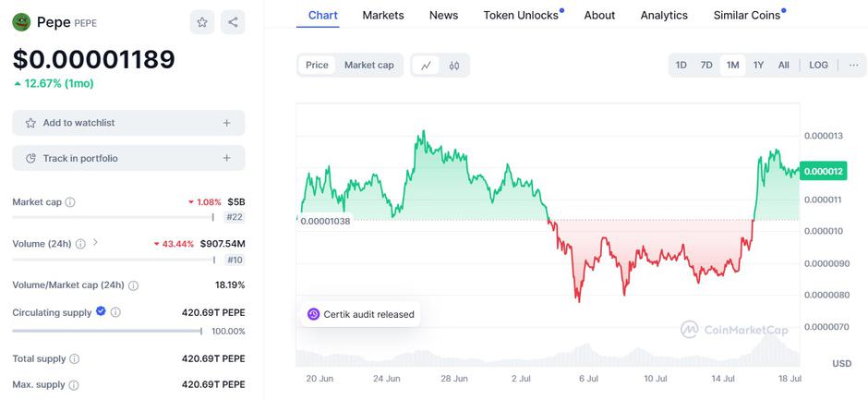Open the Market cap info tooltip icon
Image resolution: width=868 pixels, height=400 pixels.
(x=70, y=202)
